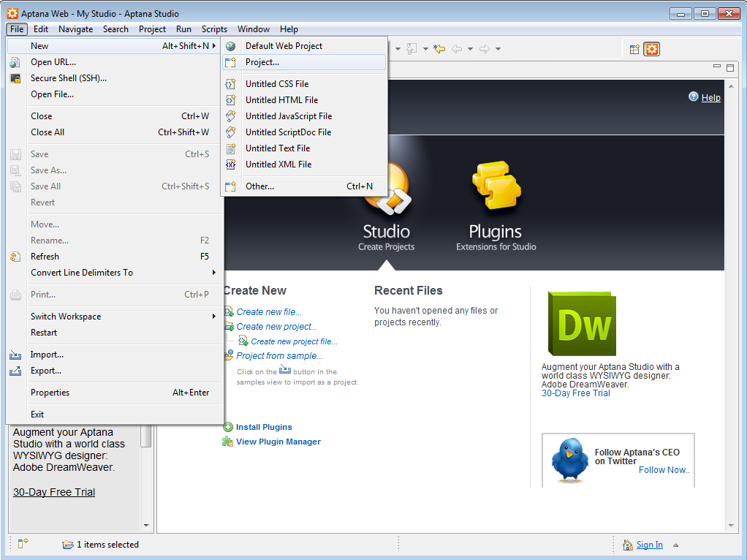The width and height of the screenshot is (747, 560).
Task: Minimize the My Studio view panel
Action: (x=716, y=67)
